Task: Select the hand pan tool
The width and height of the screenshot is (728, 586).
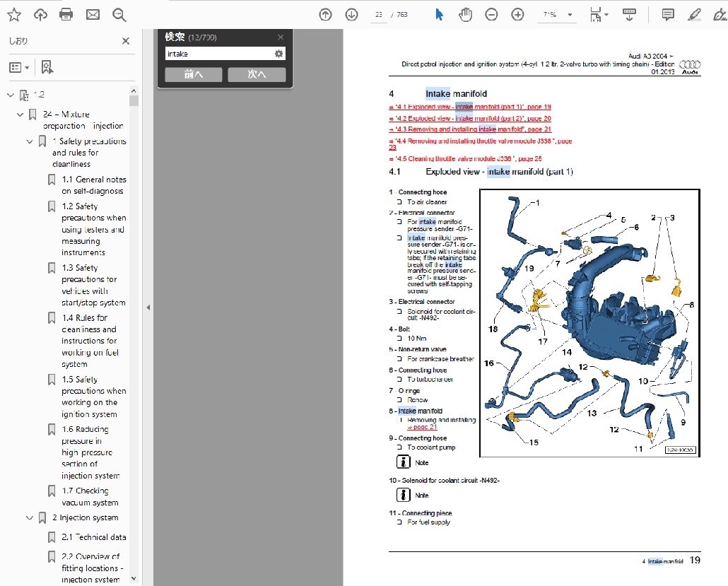Action: pos(465,15)
